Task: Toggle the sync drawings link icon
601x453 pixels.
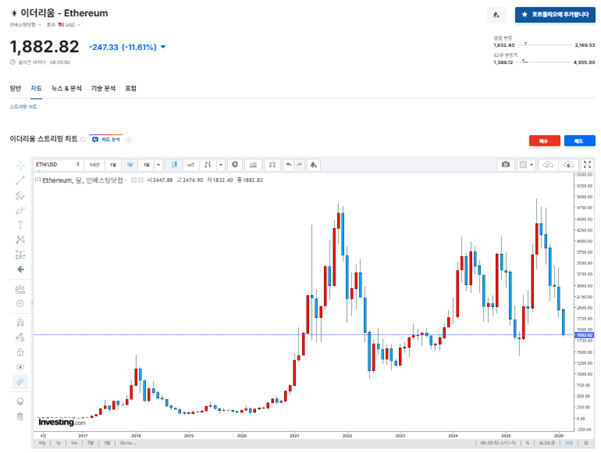Action: tap(20, 382)
